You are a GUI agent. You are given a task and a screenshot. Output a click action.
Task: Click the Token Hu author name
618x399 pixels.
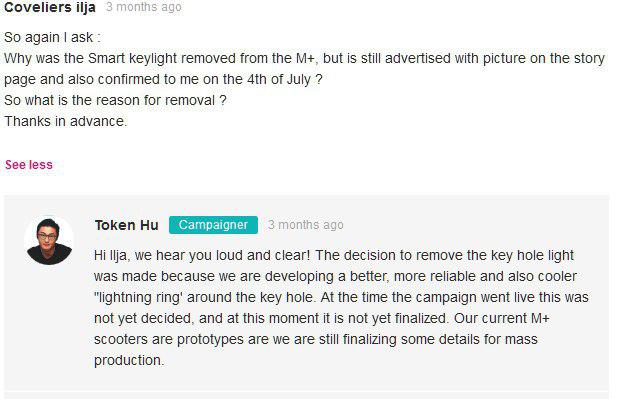[127, 225]
